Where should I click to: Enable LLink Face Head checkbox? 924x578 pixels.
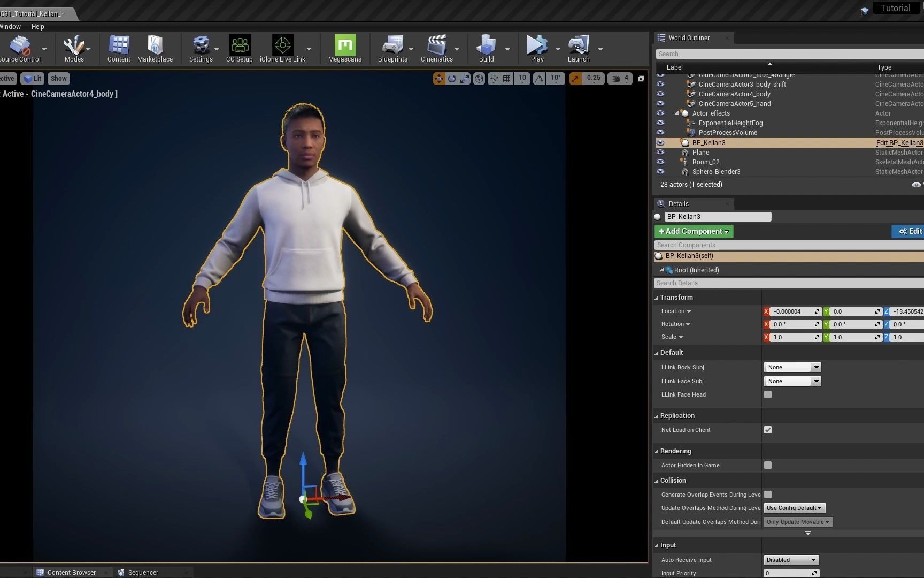(x=768, y=394)
